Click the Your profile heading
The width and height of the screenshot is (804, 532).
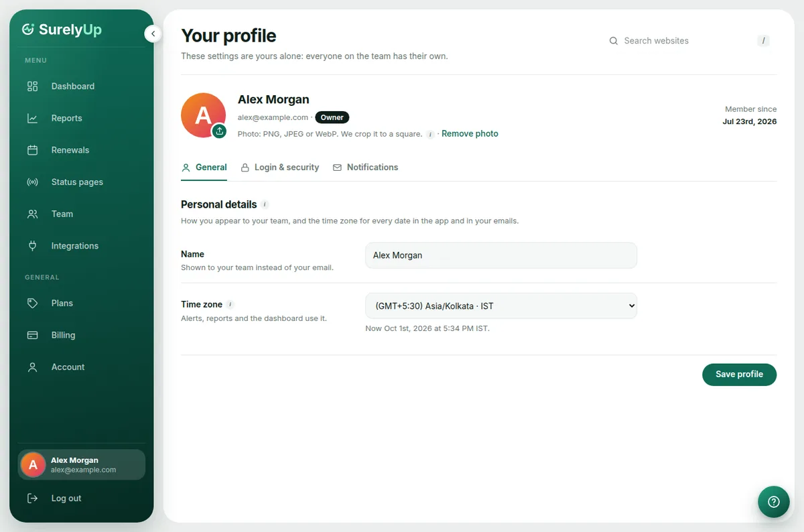228,36
